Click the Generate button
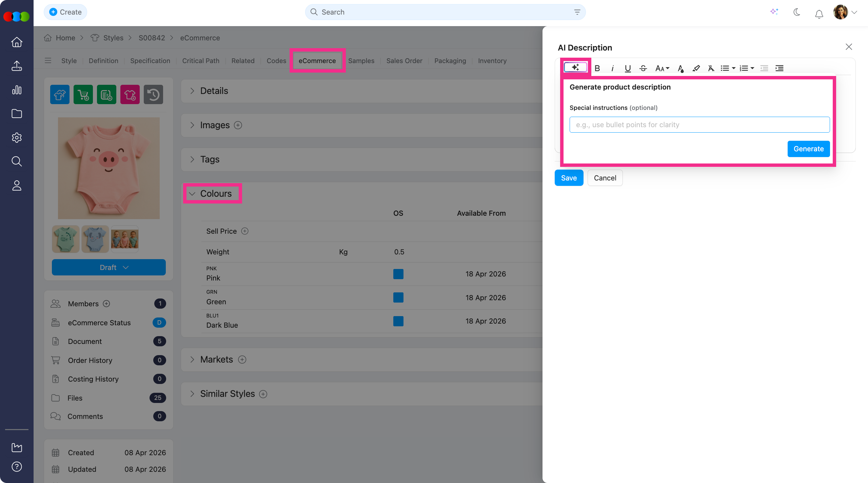 click(x=808, y=149)
